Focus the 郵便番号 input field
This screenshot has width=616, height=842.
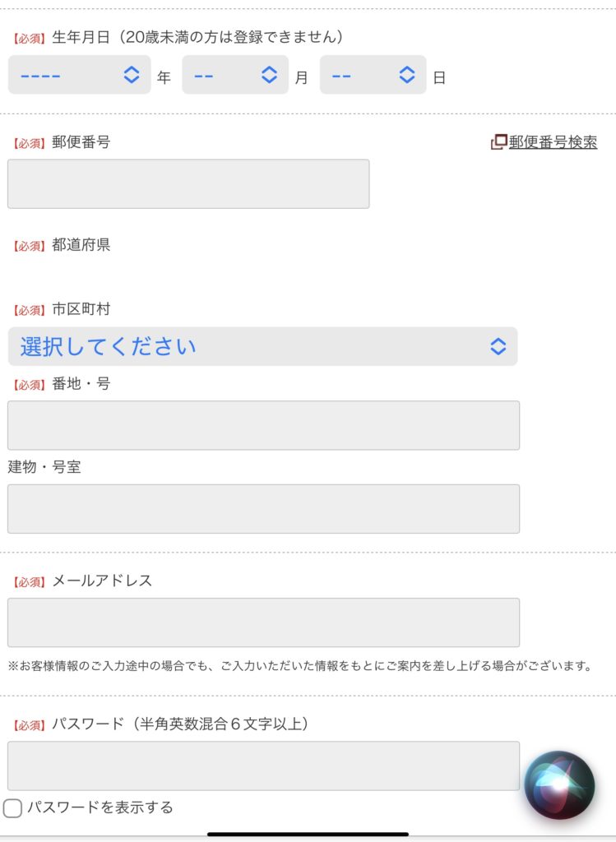tap(188, 184)
